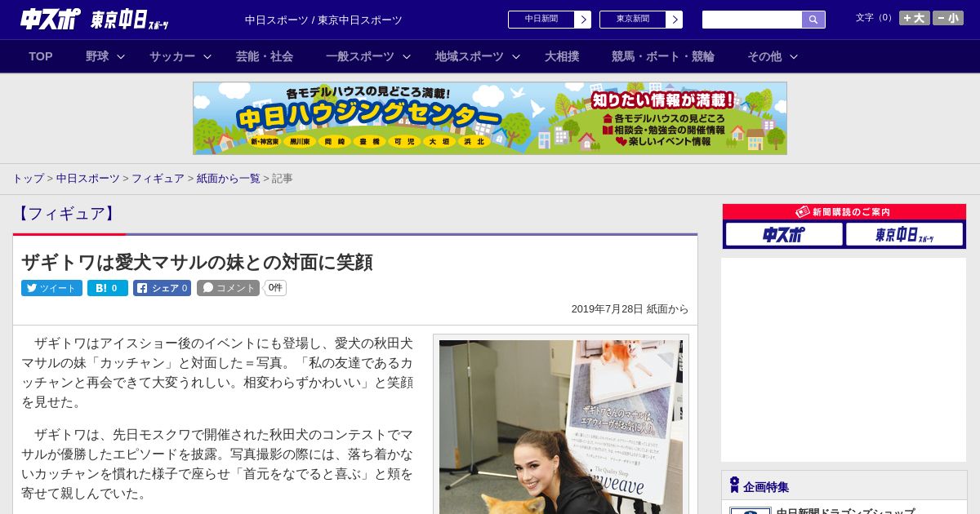
Task: Expand the 一般スポーツ dropdown chevron
Action: (x=407, y=57)
